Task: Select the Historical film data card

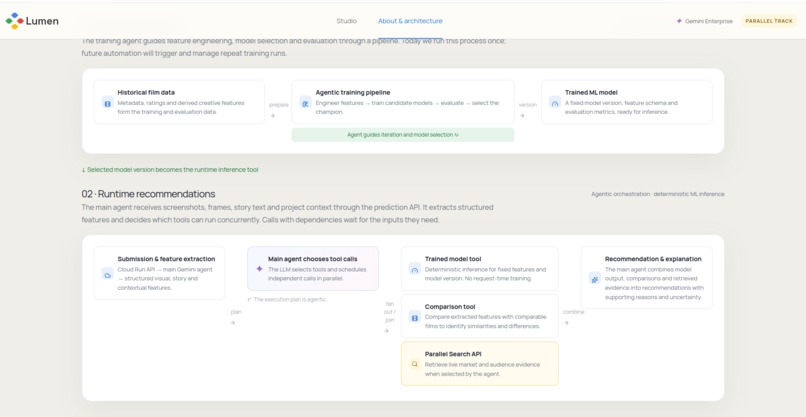Action: 179,102
